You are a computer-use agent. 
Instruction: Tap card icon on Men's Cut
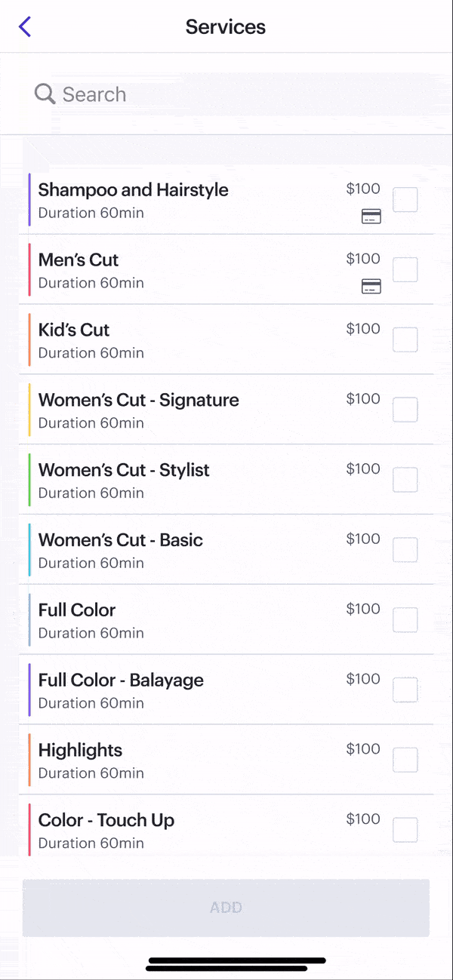click(371, 286)
